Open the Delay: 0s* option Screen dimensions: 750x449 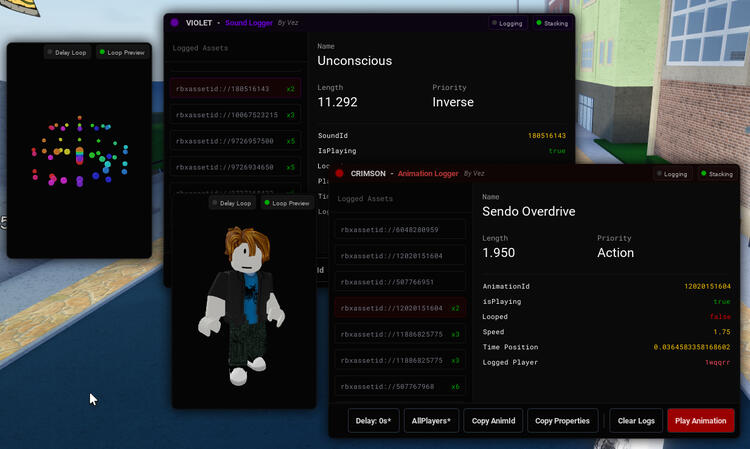pyautogui.click(x=374, y=421)
